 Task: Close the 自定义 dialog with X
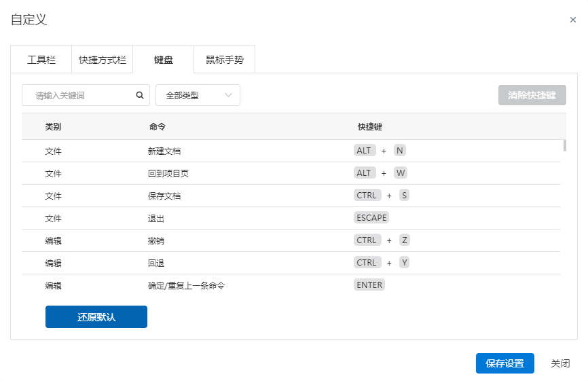tap(572, 20)
